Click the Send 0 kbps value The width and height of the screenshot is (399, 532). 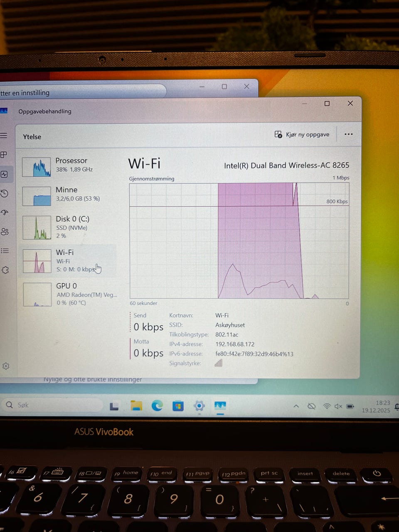(x=148, y=327)
